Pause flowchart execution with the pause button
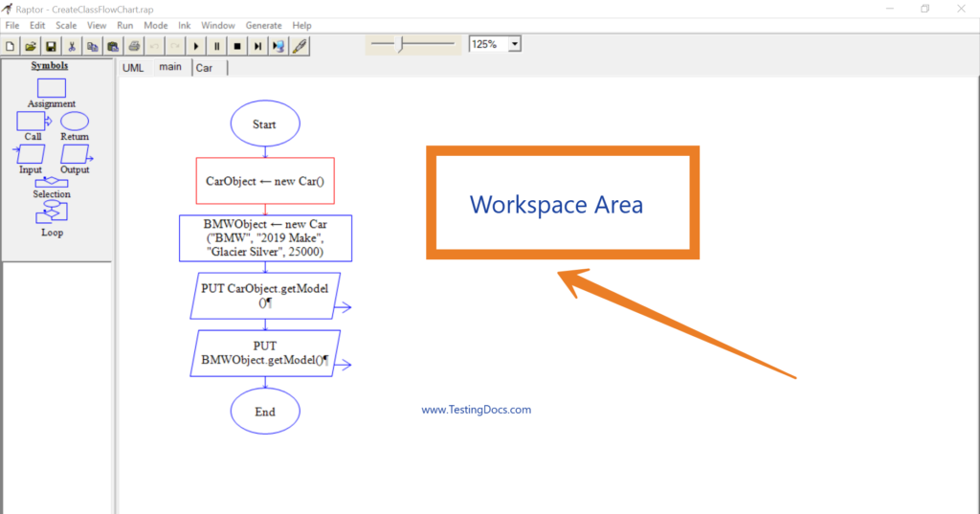Viewport: 980px width, 514px height. tap(217, 45)
